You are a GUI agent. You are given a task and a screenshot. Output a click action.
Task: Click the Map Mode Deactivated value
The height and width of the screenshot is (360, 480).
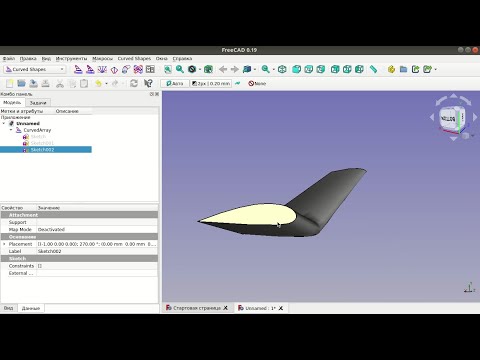tap(97, 229)
